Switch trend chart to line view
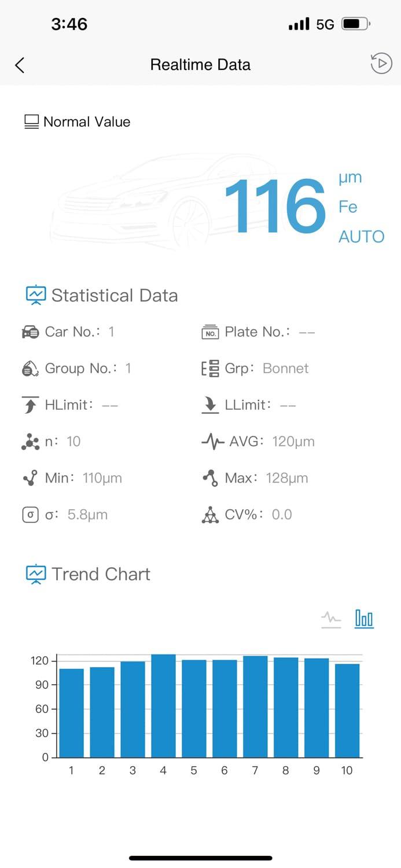The width and height of the screenshot is (401, 868). point(331,619)
